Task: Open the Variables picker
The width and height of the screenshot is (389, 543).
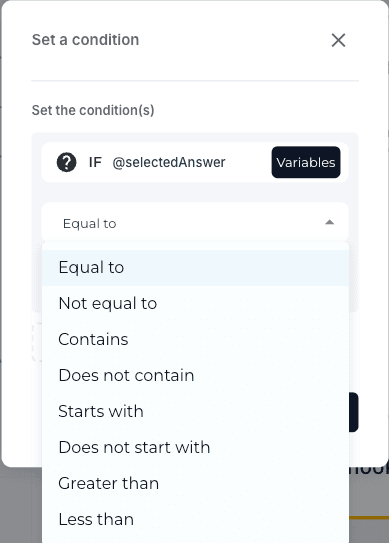Action: (306, 162)
